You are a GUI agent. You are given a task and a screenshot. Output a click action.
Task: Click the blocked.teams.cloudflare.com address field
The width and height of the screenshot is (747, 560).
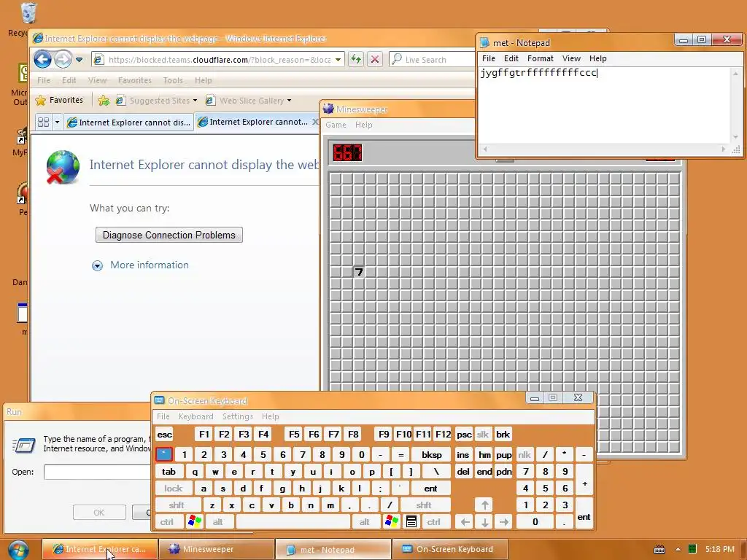click(x=217, y=60)
